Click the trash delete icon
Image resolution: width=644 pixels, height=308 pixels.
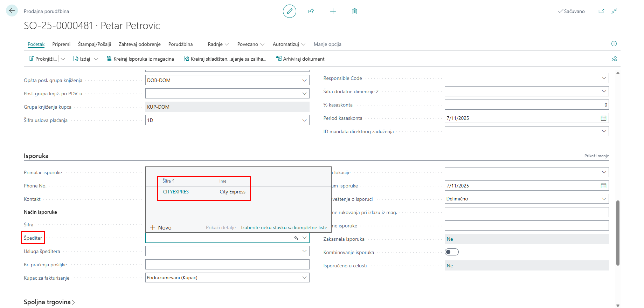click(354, 11)
